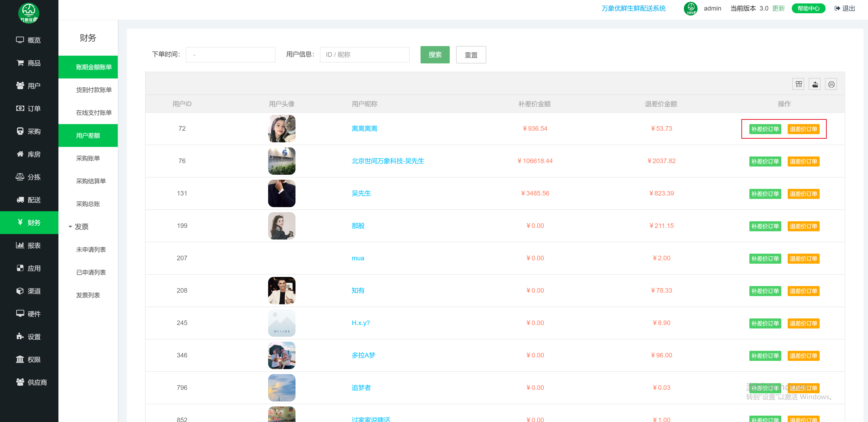Click the export table icon
Image resolution: width=868 pixels, height=422 pixels.
pos(815,84)
